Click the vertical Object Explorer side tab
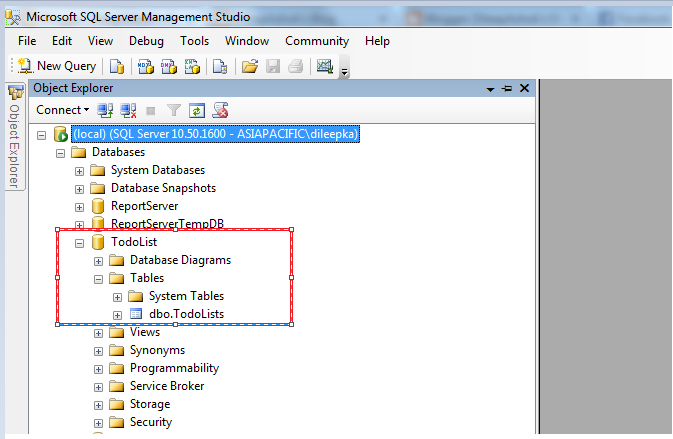The image size is (673, 439). (x=15, y=136)
